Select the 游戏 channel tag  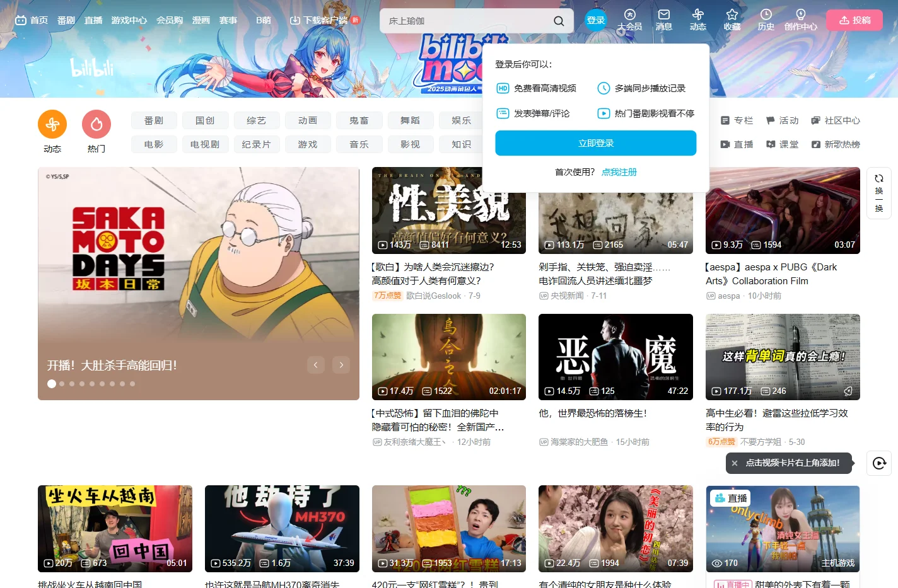(308, 144)
